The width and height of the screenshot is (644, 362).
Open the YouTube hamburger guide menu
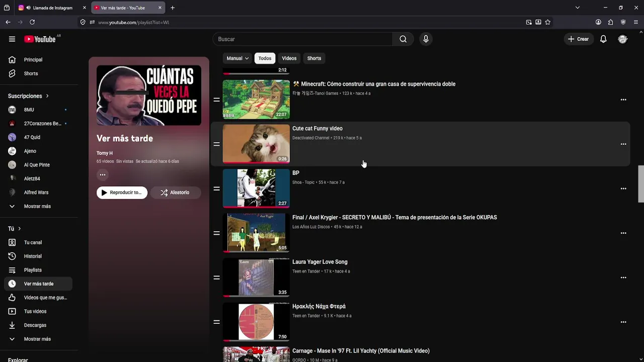[x=12, y=39]
